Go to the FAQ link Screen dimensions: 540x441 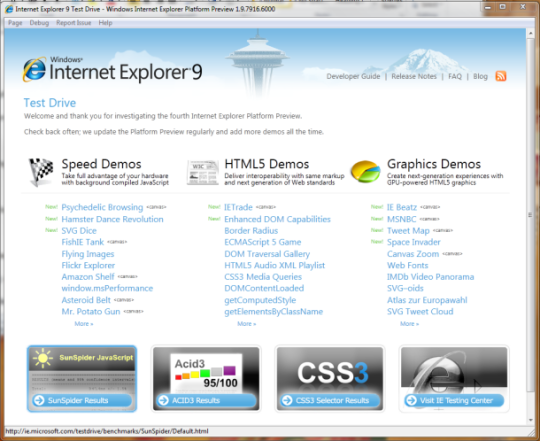tap(455, 76)
